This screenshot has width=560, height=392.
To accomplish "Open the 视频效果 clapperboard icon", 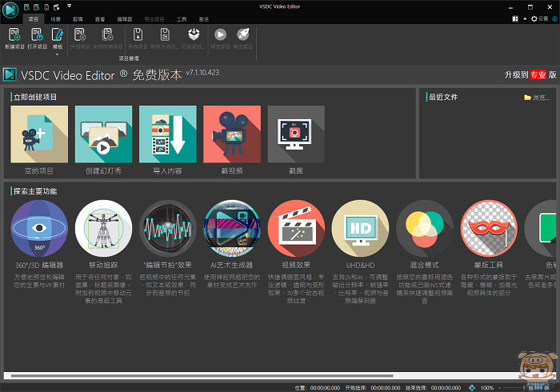I will coord(296,229).
